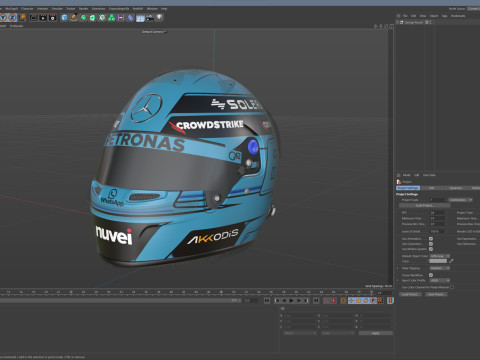480x360 pixels.
Task: Add a camera object
Action: tap(150, 18)
